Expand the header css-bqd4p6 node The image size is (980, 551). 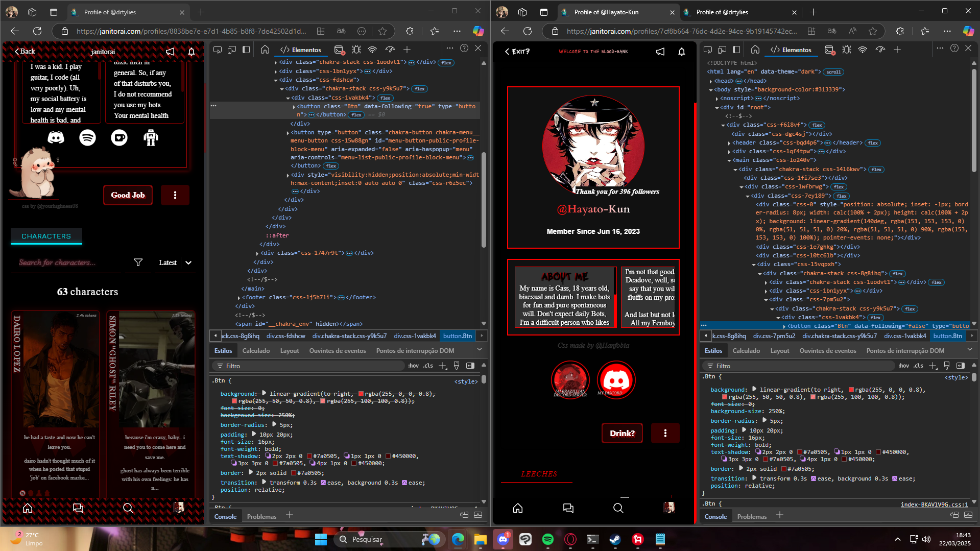[x=729, y=143]
